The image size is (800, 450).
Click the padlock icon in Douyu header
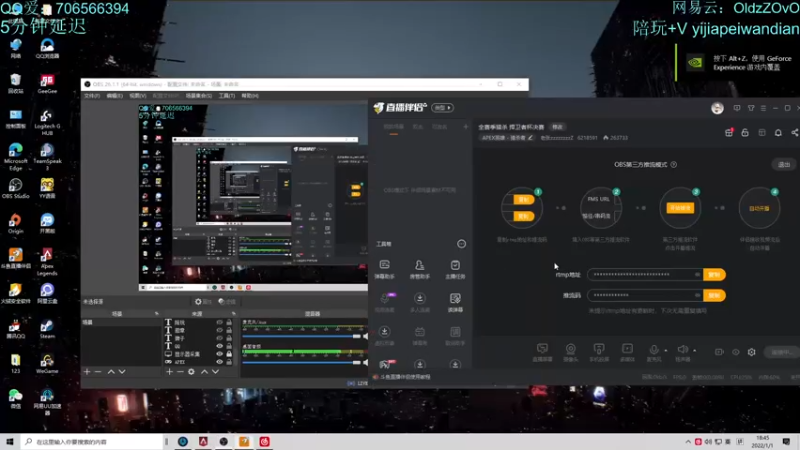coord(745,133)
